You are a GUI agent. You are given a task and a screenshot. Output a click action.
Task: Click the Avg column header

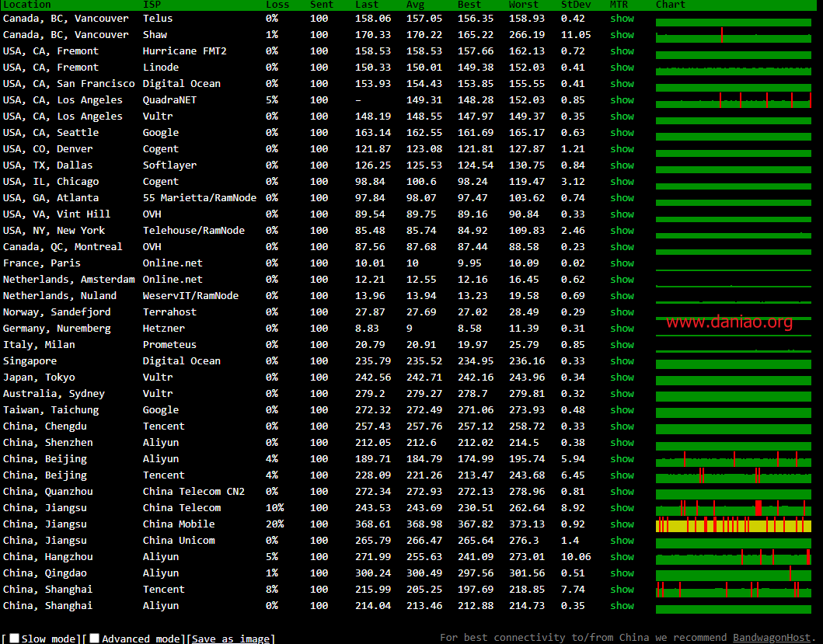pyautogui.click(x=415, y=5)
